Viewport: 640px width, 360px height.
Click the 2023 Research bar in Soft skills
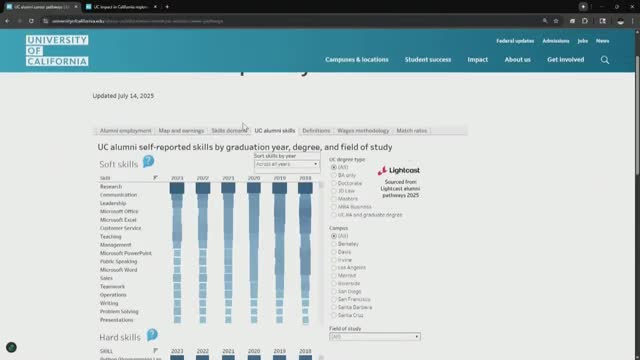pyautogui.click(x=177, y=188)
